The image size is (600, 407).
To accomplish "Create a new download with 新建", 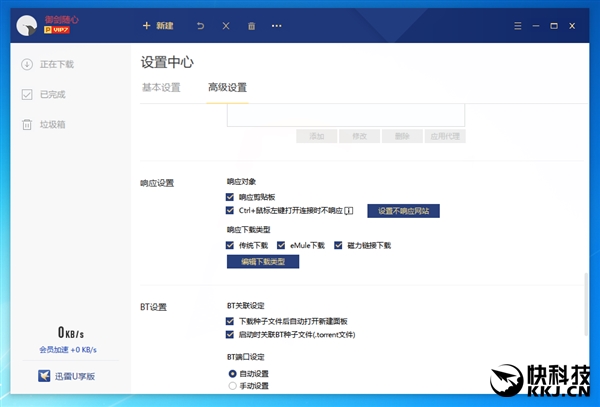I will (158, 26).
